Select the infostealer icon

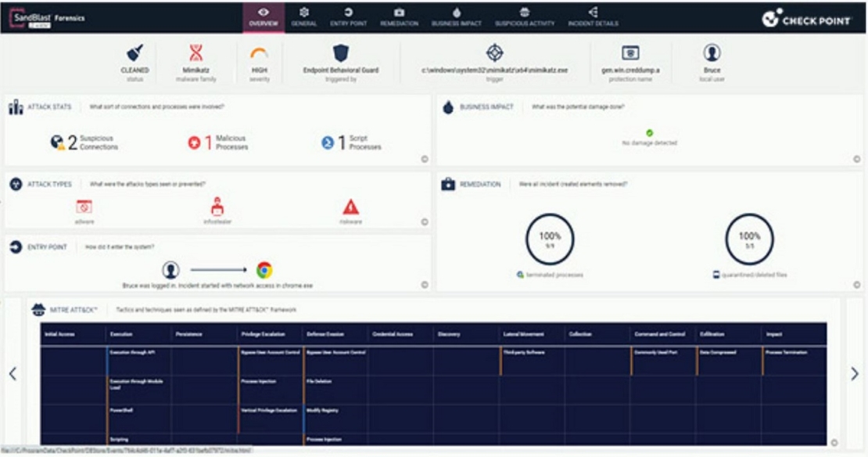(217, 205)
